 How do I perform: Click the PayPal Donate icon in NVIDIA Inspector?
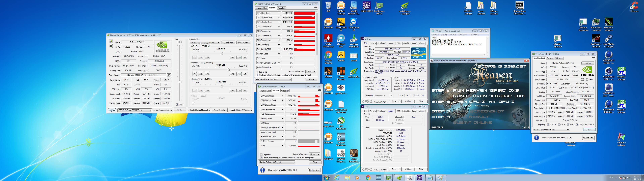pos(112,110)
